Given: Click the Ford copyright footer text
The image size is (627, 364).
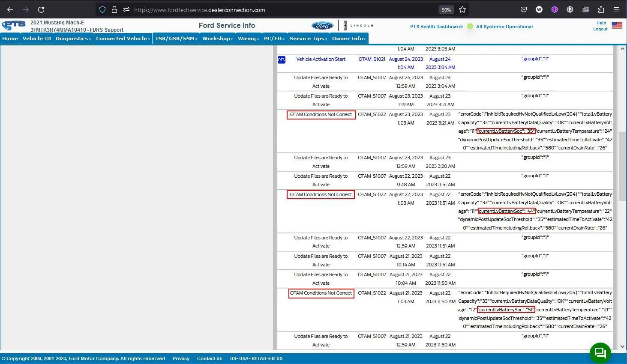Looking at the screenshot, I should tap(83, 358).
